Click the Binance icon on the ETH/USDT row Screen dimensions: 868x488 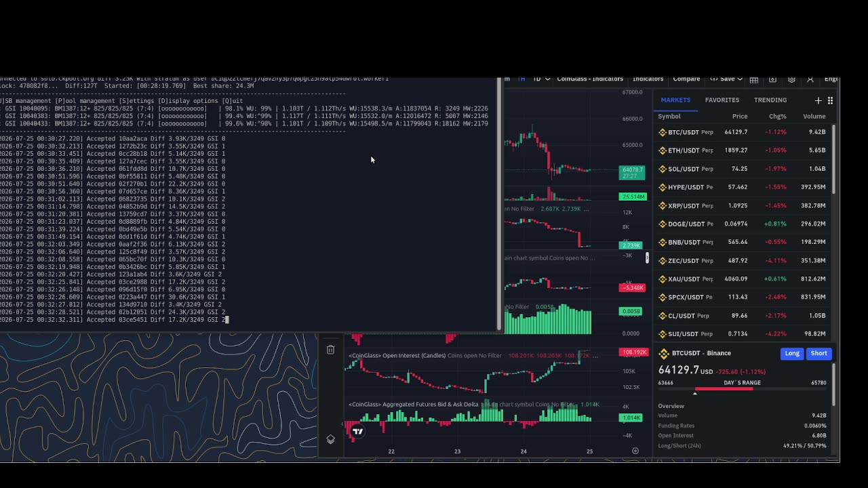(x=663, y=150)
